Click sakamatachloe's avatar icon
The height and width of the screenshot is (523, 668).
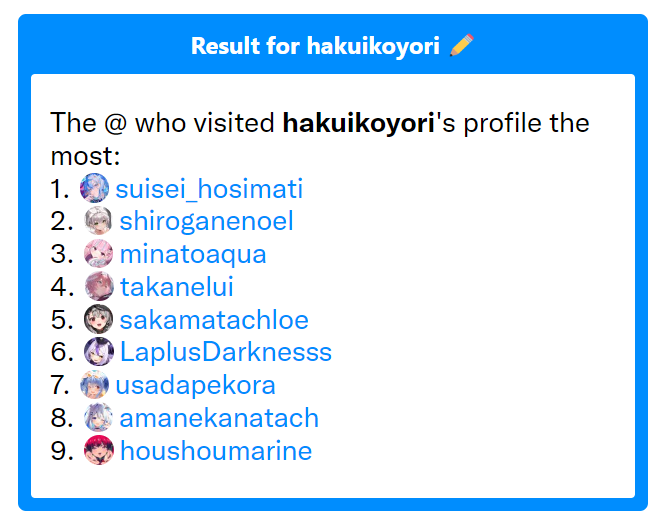click(x=98, y=319)
